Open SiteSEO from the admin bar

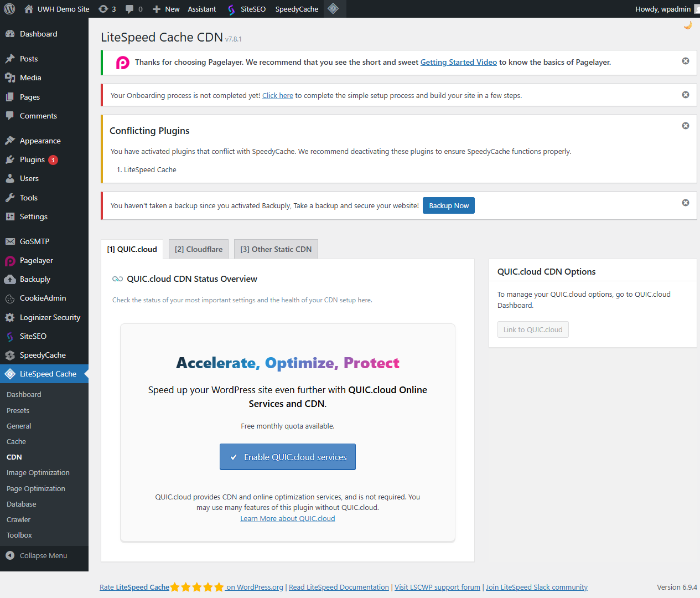246,9
